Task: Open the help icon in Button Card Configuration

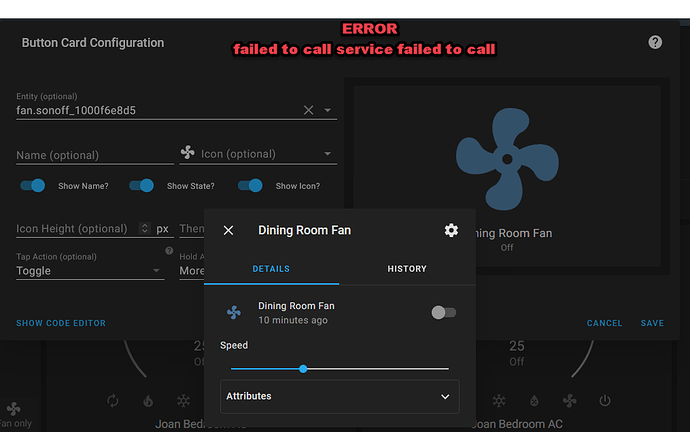Action: (x=655, y=42)
